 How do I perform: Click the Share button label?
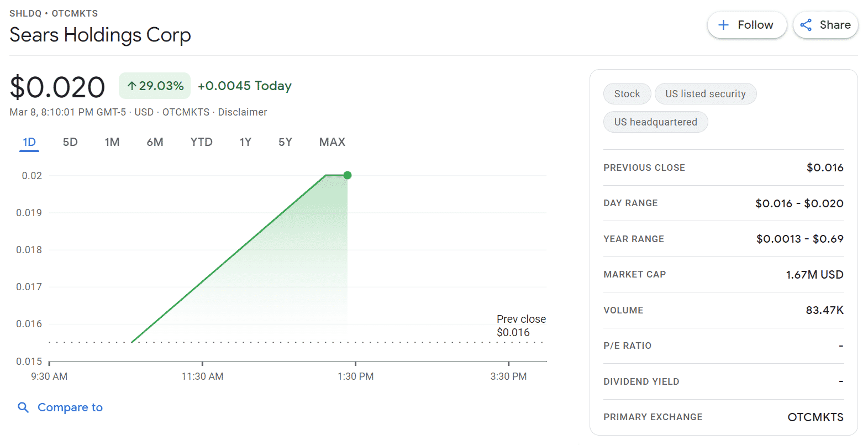(835, 25)
